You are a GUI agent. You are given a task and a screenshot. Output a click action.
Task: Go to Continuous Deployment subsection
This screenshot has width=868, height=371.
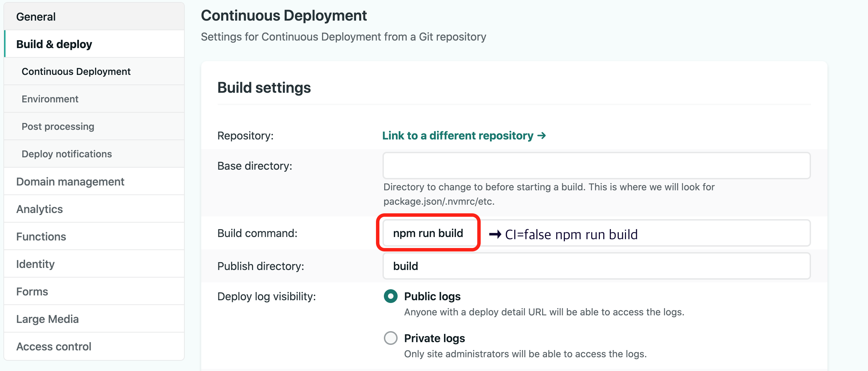click(x=76, y=71)
